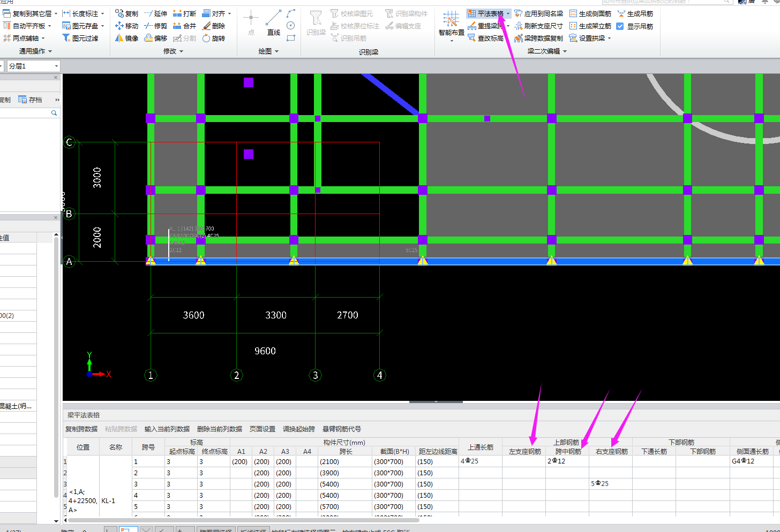Click the 长度标注 dimension tool
780x532 pixels.
click(x=84, y=13)
